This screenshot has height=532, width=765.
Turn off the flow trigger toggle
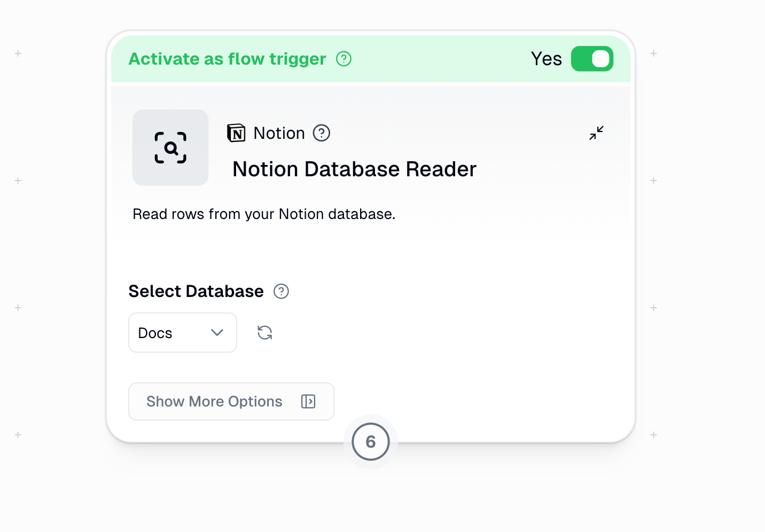click(592, 59)
